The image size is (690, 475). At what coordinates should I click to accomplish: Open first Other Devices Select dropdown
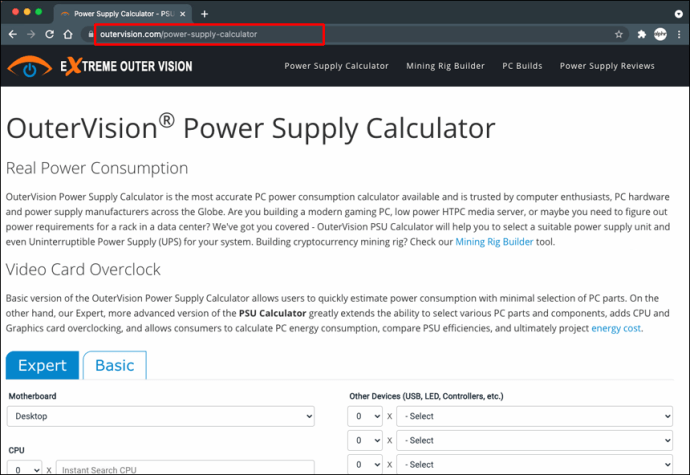[535, 416]
